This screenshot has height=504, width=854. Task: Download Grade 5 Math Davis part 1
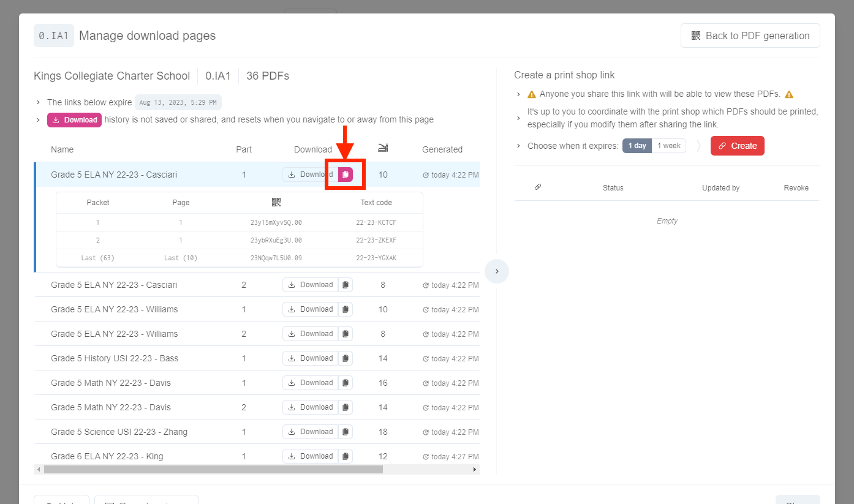(x=310, y=383)
